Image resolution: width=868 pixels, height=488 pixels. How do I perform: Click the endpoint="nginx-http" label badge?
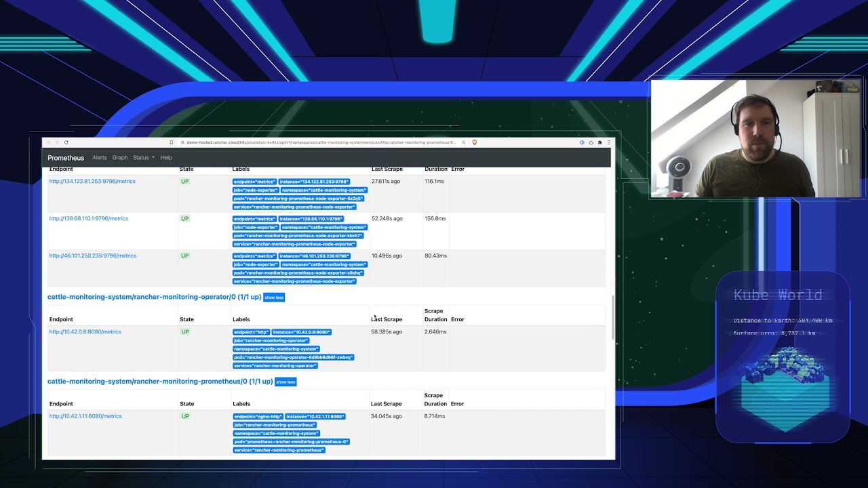[258, 416]
